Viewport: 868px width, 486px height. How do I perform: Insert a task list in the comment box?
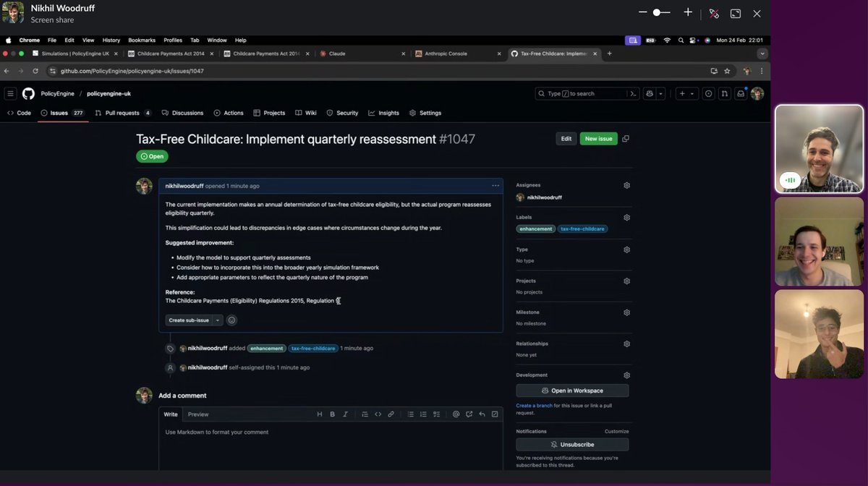pyautogui.click(x=436, y=414)
